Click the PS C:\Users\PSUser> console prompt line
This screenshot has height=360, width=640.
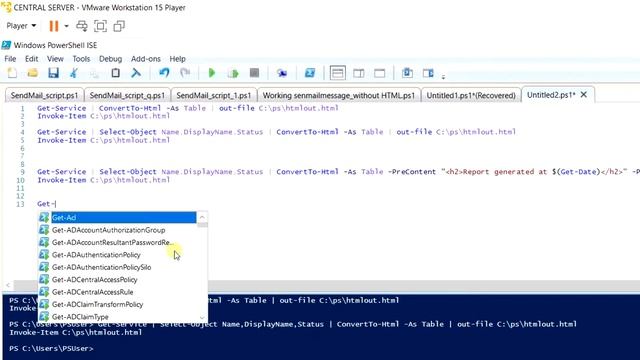(51, 349)
